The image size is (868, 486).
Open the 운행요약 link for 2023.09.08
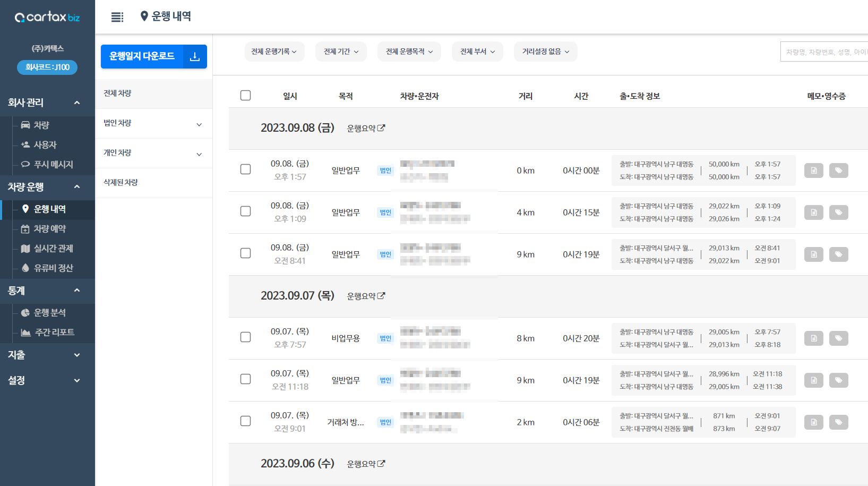[x=365, y=127]
